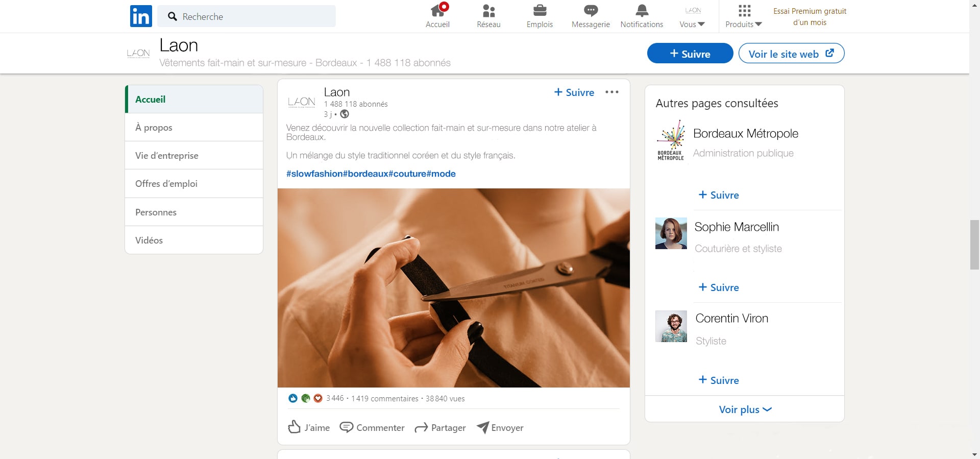Open Voir le site web link
Screen dimensions: 980x459
pyautogui.click(x=791, y=54)
